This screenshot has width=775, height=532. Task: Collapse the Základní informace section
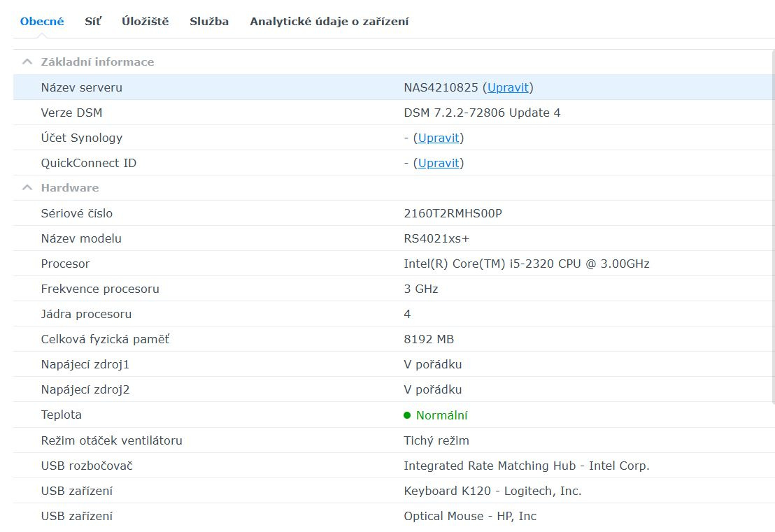(27, 62)
